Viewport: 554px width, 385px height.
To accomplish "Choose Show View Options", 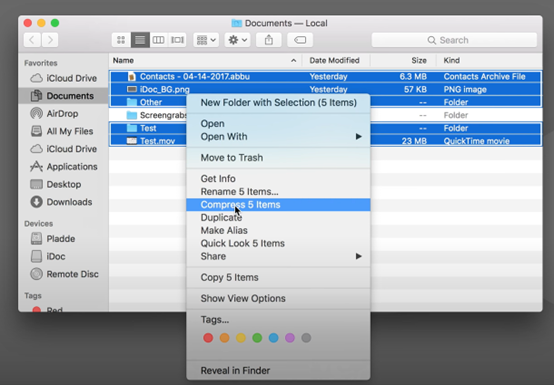I will 278,298.
